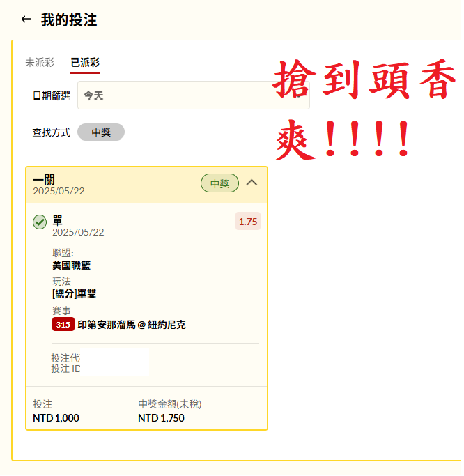This screenshot has height=476, width=464.
Task: Click the 我的投注 page title
Action: click(69, 20)
